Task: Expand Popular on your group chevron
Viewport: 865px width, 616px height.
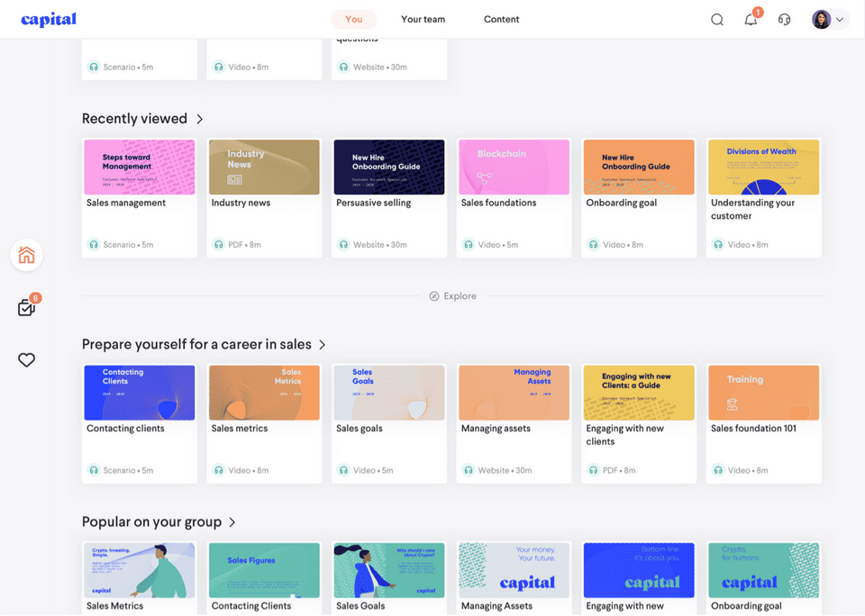Action: pos(232,522)
